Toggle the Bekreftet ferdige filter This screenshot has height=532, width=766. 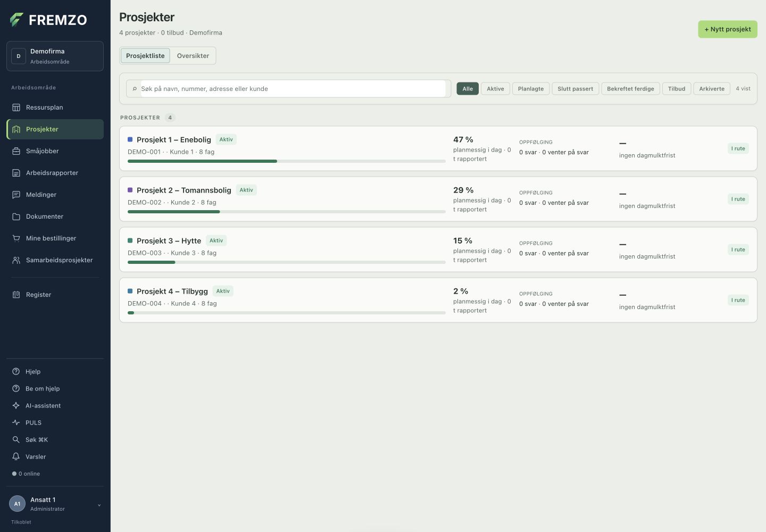pyautogui.click(x=630, y=89)
